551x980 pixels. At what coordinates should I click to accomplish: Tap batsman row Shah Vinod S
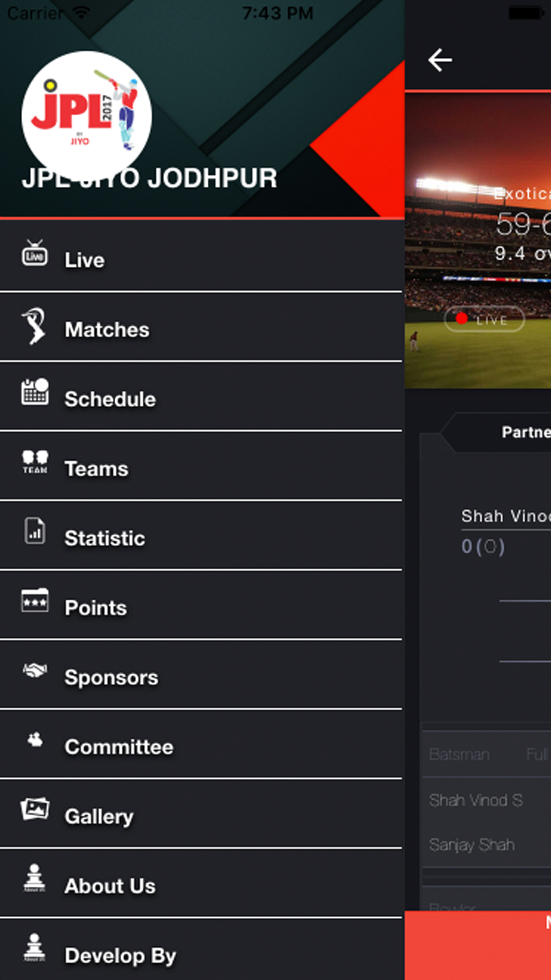coord(487,800)
